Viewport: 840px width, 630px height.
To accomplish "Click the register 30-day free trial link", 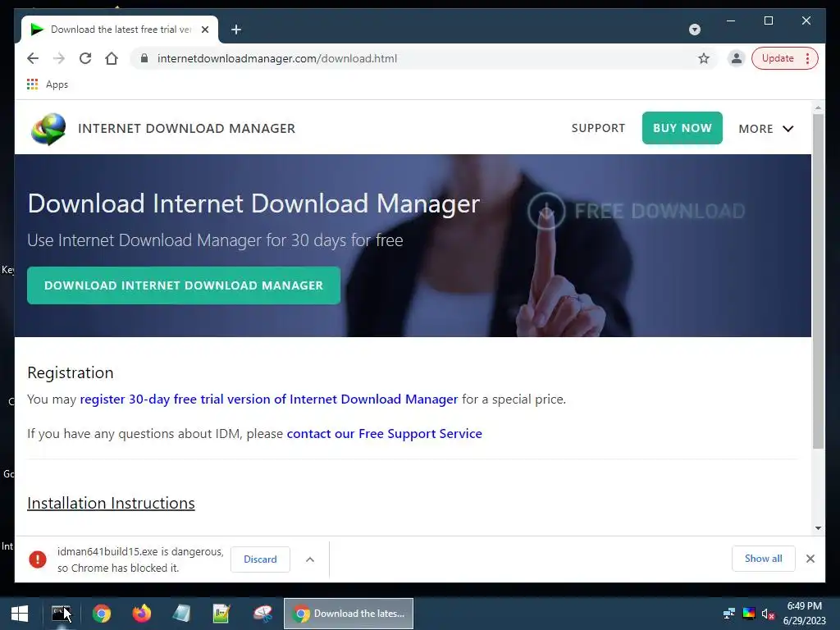I will (x=269, y=399).
